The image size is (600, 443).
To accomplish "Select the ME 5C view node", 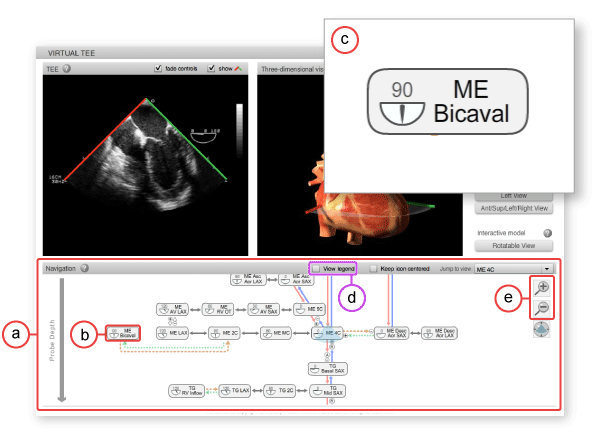I will pos(309,309).
